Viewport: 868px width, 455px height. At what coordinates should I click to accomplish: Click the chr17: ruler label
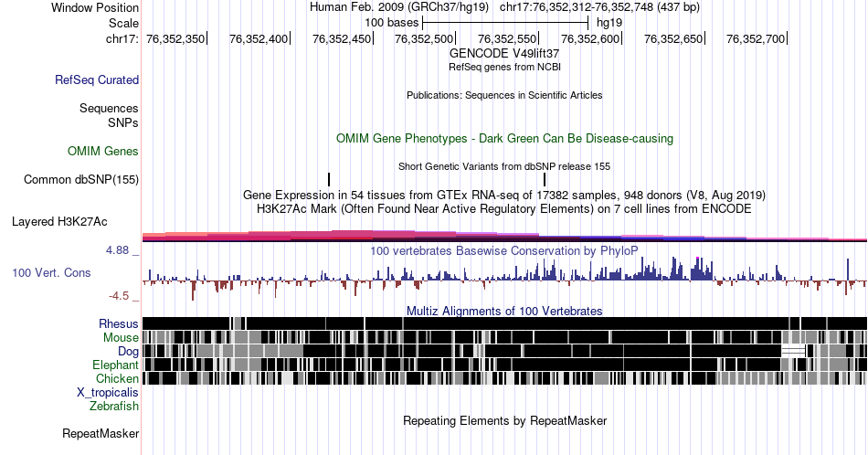[122, 38]
